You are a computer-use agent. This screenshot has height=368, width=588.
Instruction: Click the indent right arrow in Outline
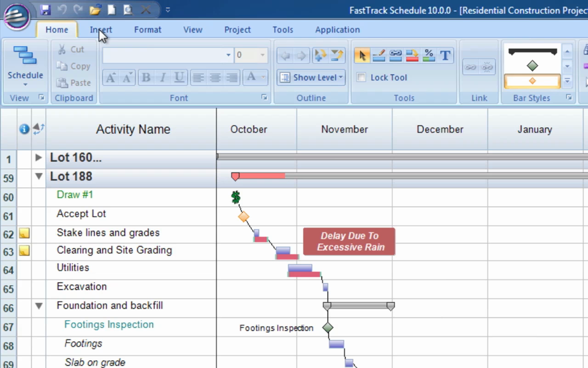pyautogui.click(x=301, y=56)
